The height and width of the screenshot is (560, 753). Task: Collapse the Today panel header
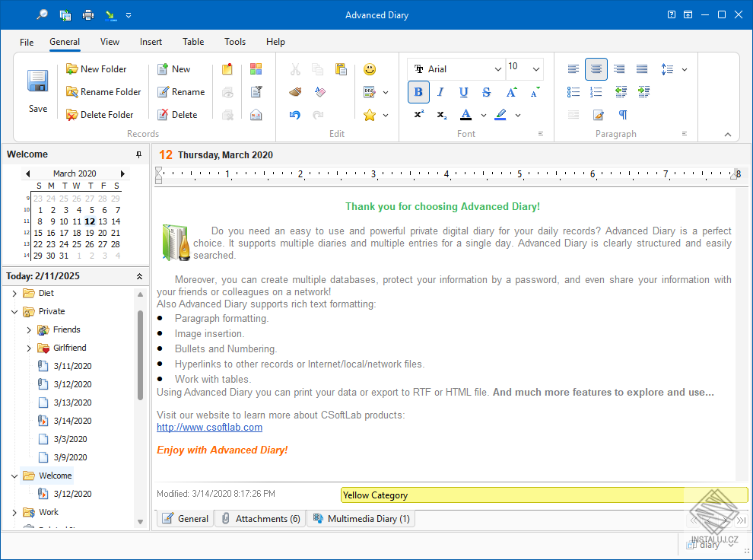pos(139,277)
